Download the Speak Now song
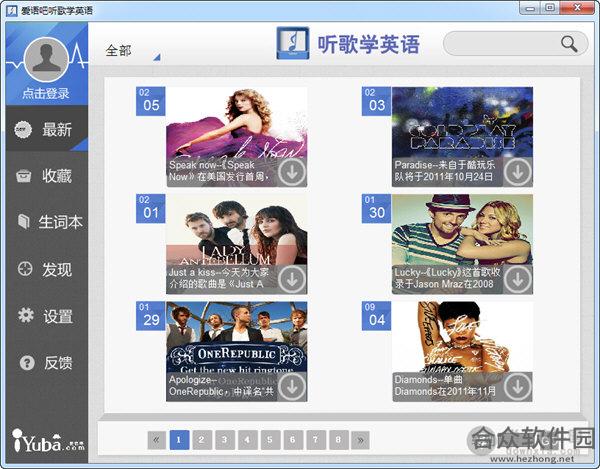 [292, 173]
